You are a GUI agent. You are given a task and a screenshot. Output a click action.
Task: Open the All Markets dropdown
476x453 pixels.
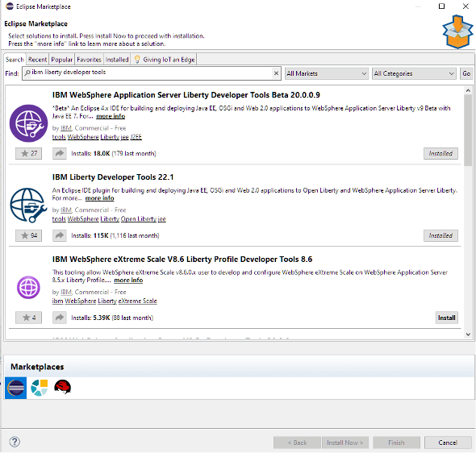pyautogui.click(x=327, y=73)
